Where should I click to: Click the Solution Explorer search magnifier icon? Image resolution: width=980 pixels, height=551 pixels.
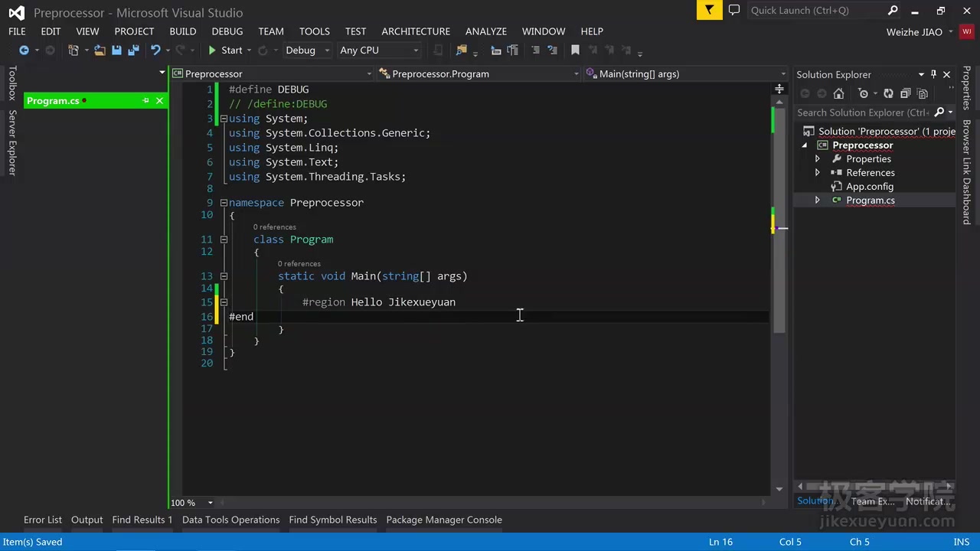coord(939,112)
